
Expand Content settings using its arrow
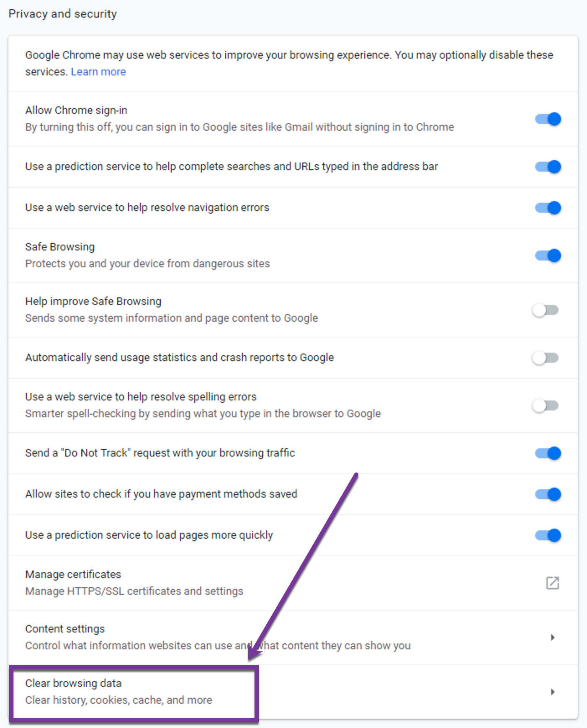[552, 637]
